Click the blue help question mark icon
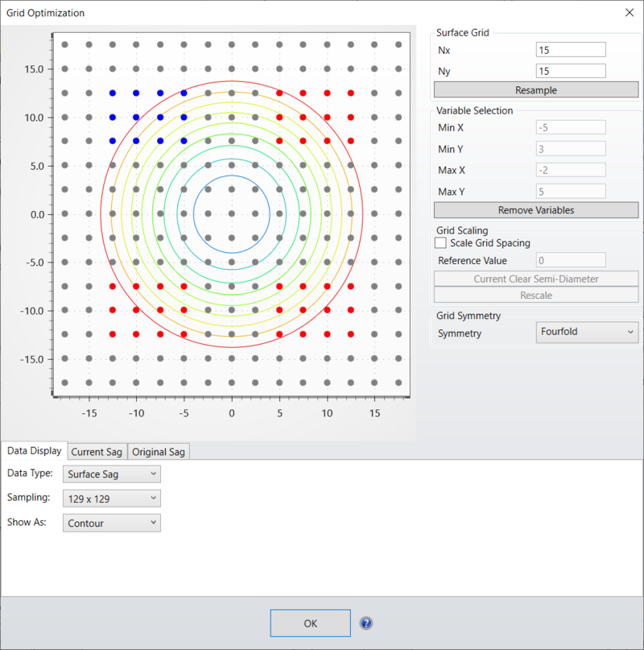The width and height of the screenshot is (644, 650). (x=366, y=623)
